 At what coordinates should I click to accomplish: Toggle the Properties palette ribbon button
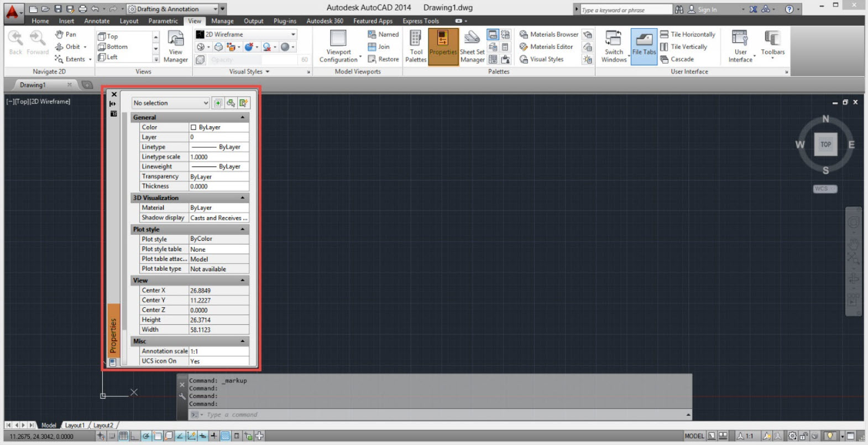[x=443, y=46]
